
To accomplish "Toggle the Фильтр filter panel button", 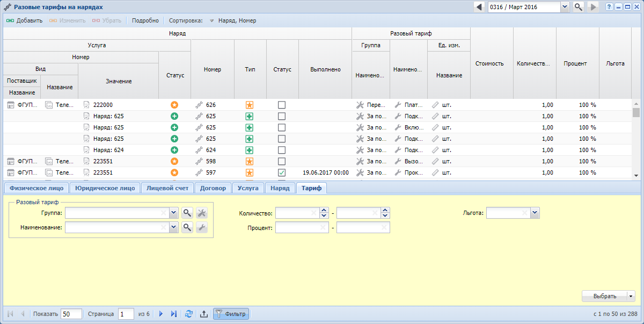I will [231, 314].
